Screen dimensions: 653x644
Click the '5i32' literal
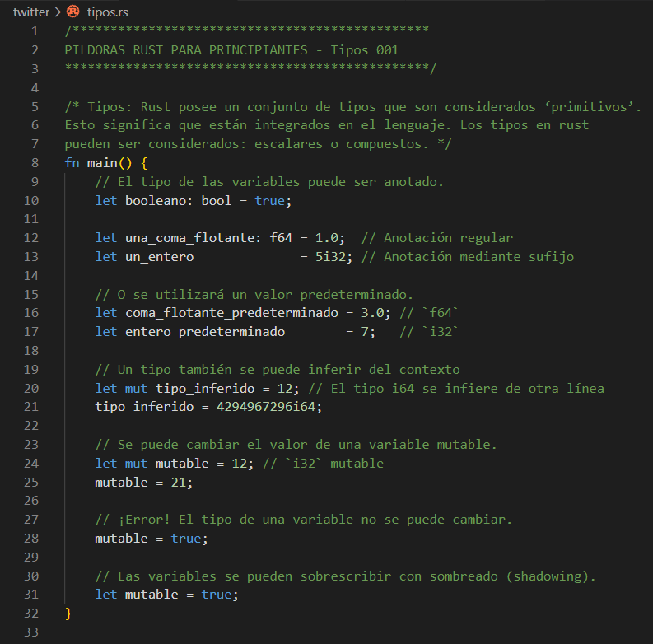(x=331, y=257)
